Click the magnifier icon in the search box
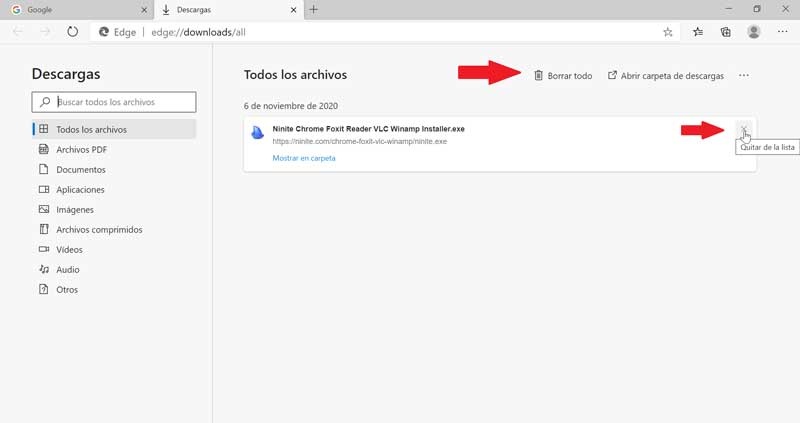The width and height of the screenshot is (800, 423). 45,102
